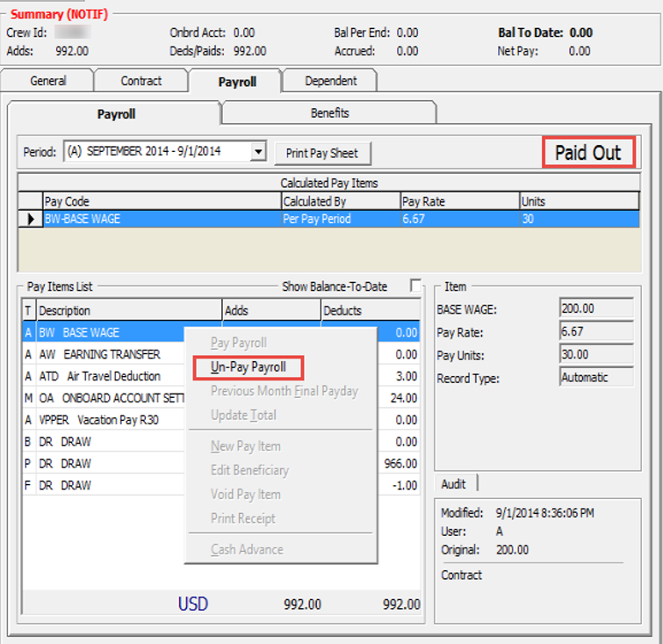Click the T column header
The image size is (663, 644).
28,310
